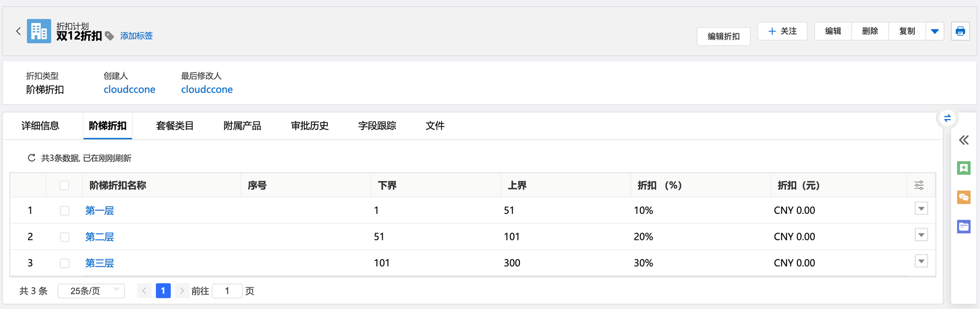This screenshot has width=980, height=309.
Task: Click the 添加标签 link
Action: click(136, 36)
